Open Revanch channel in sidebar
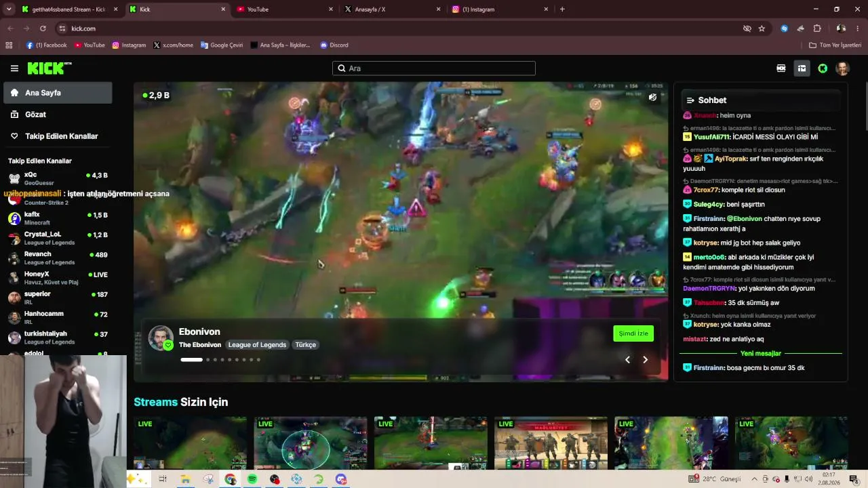The height and width of the screenshot is (488, 868). click(x=58, y=258)
